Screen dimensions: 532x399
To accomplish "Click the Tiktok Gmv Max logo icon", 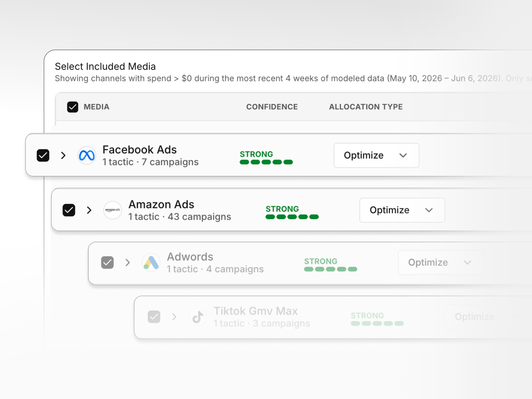I will pyautogui.click(x=198, y=317).
